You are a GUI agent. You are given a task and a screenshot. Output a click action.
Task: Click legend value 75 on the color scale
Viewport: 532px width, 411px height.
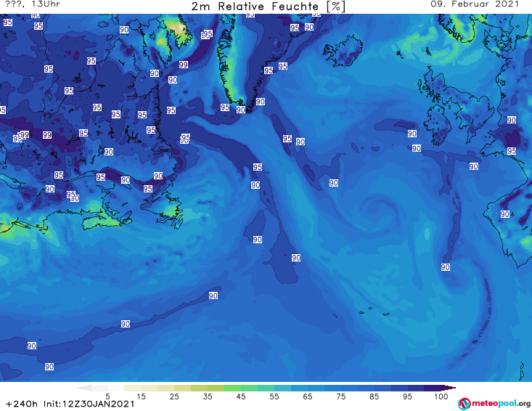(x=340, y=396)
